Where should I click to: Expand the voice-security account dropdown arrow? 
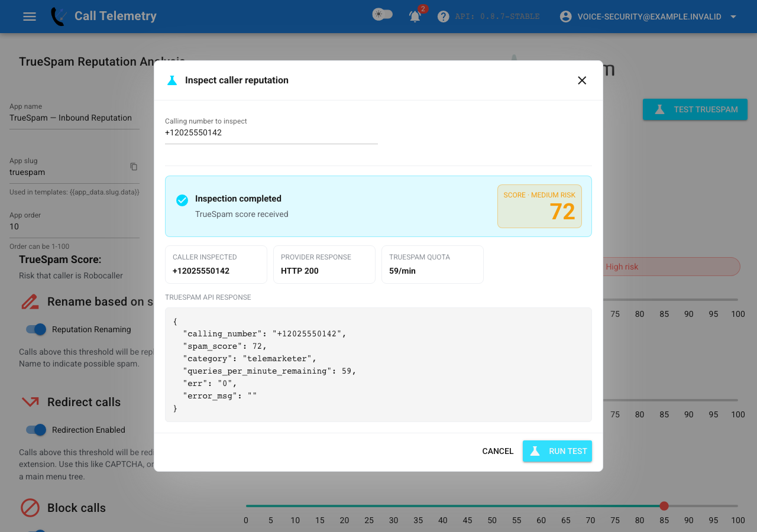click(x=733, y=17)
